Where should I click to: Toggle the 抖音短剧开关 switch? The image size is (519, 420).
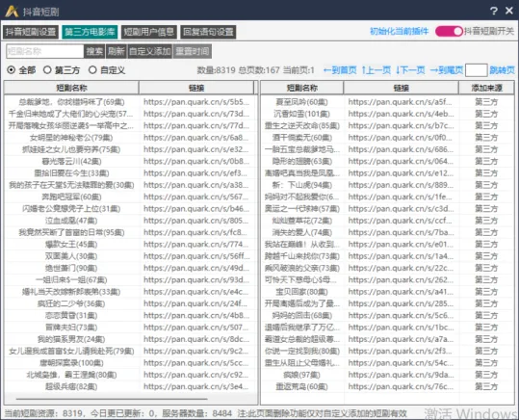(x=449, y=32)
